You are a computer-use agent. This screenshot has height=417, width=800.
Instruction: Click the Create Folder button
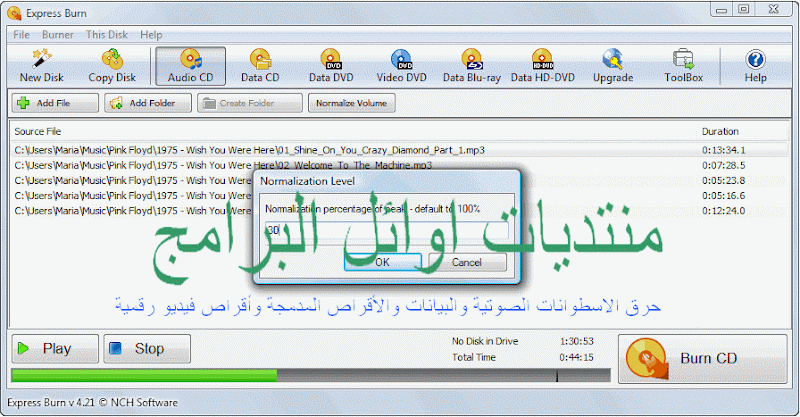(249, 103)
